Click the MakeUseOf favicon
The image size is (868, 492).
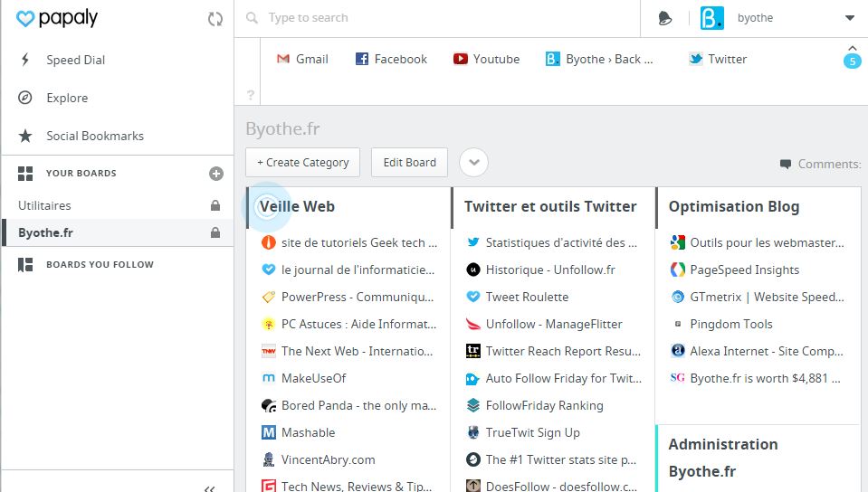269,379
